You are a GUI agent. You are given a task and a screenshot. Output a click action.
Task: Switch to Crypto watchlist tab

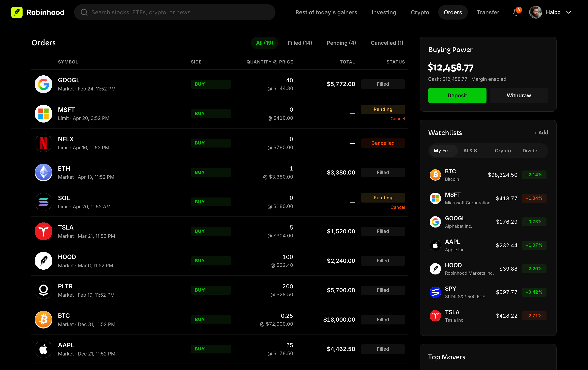(503, 151)
